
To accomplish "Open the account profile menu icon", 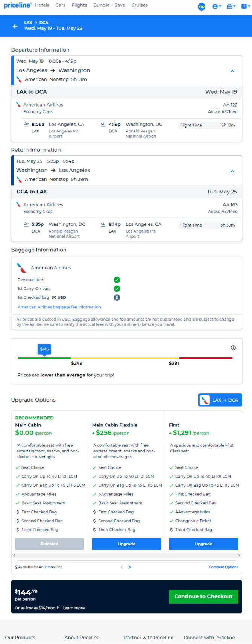I will click(217, 6).
